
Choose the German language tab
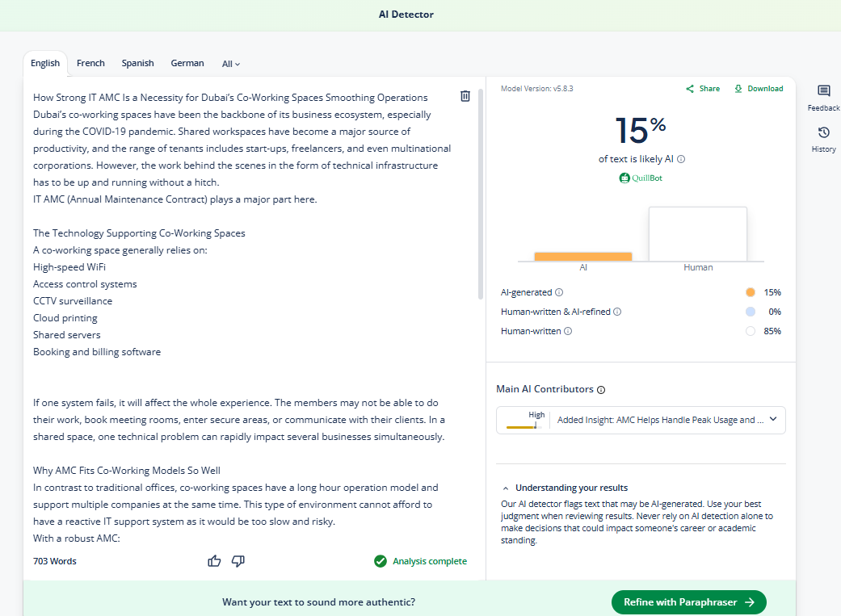click(187, 63)
